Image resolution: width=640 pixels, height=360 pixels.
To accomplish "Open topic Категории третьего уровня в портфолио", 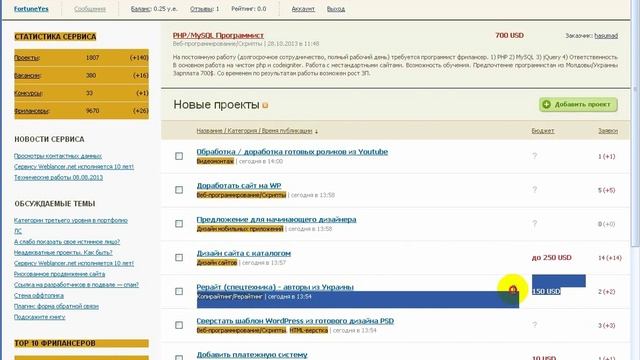I will [71, 220].
